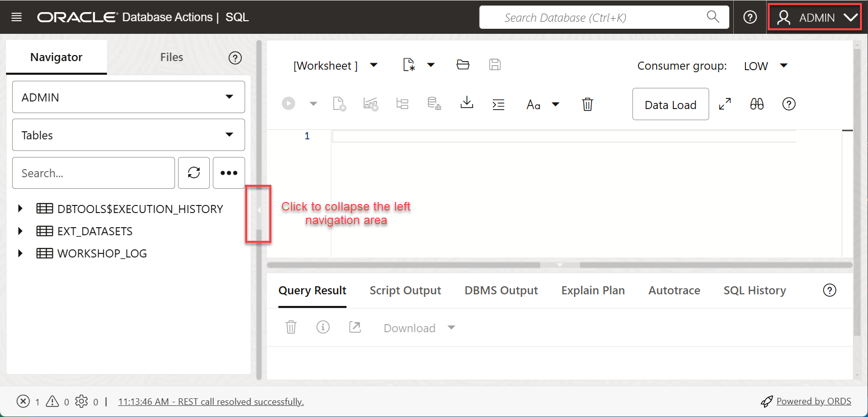Open the Worksheet dropdown
Screen dimensions: 868x417
coord(335,66)
